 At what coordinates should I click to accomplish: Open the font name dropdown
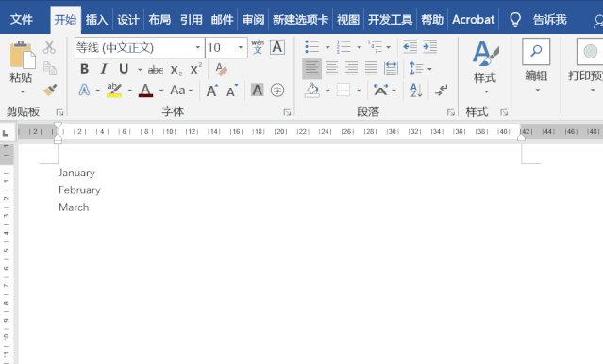[197, 47]
